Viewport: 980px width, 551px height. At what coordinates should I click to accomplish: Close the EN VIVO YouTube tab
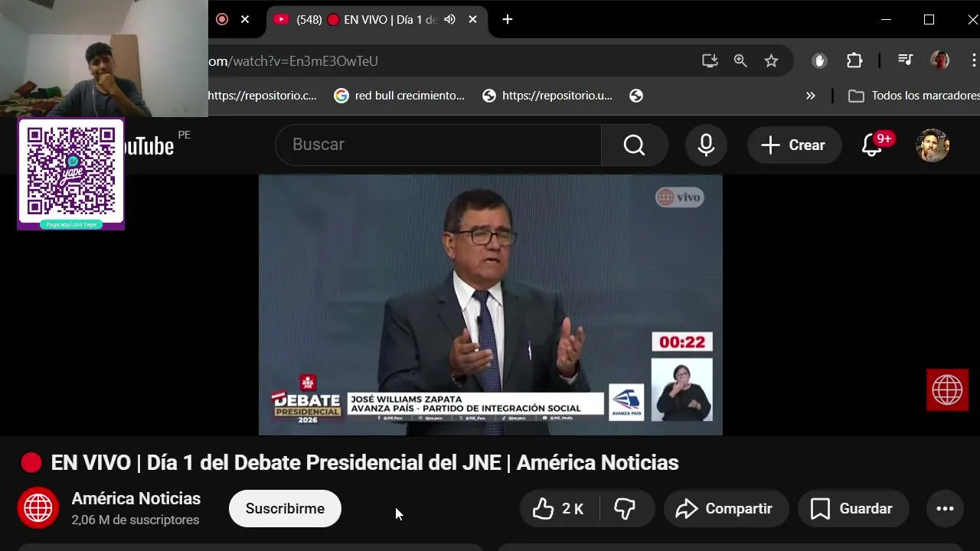tap(472, 20)
